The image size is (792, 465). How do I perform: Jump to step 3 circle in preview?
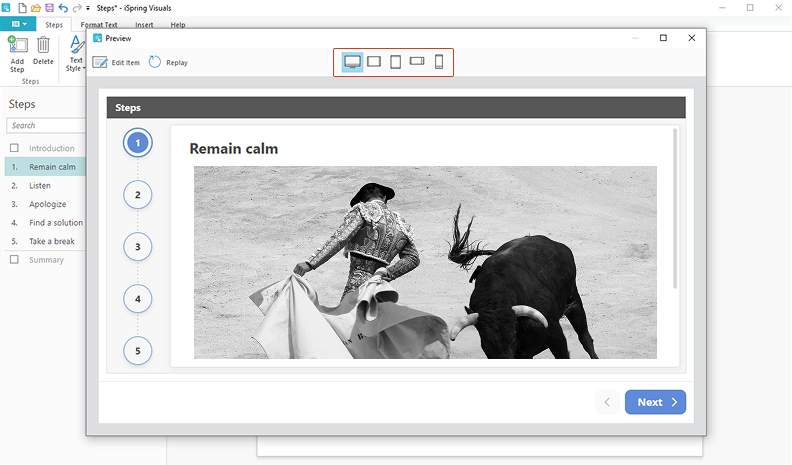[x=138, y=246]
